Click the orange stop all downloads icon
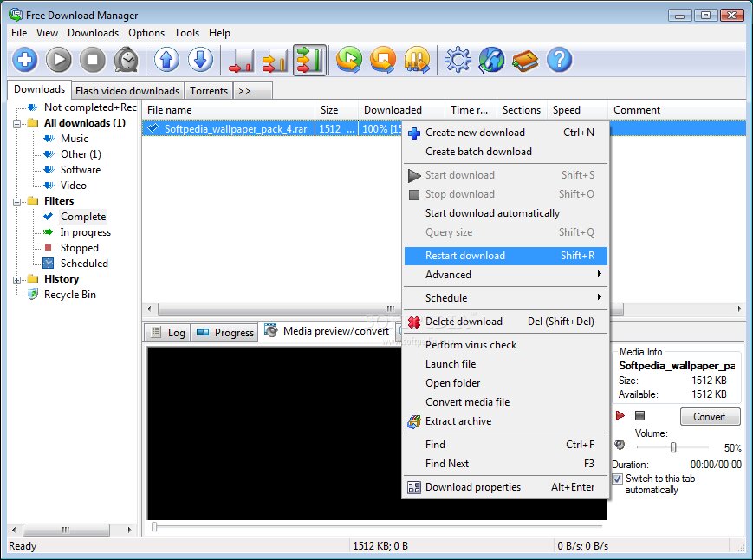 [x=383, y=60]
